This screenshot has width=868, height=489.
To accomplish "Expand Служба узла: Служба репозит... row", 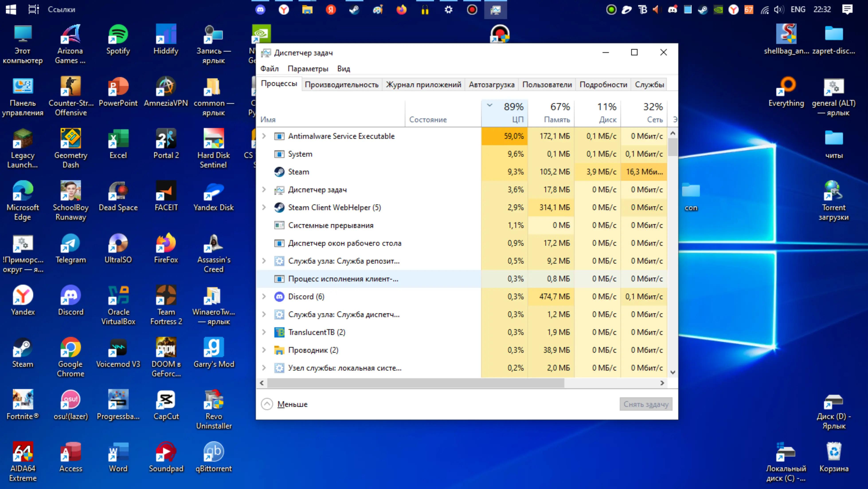I will pyautogui.click(x=264, y=261).
